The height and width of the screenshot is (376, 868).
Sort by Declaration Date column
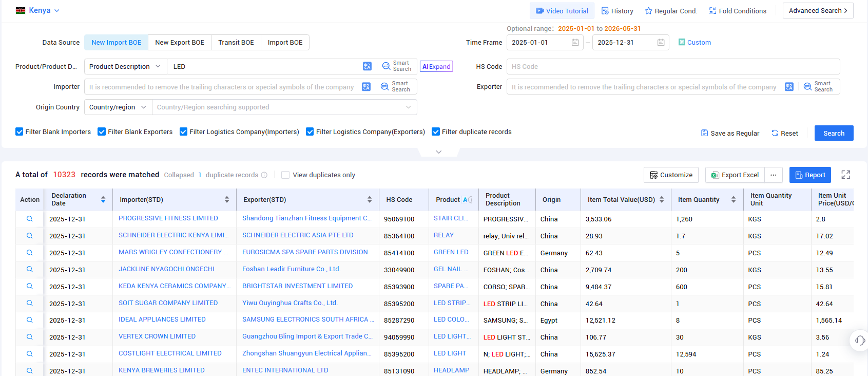pos(103,199)
